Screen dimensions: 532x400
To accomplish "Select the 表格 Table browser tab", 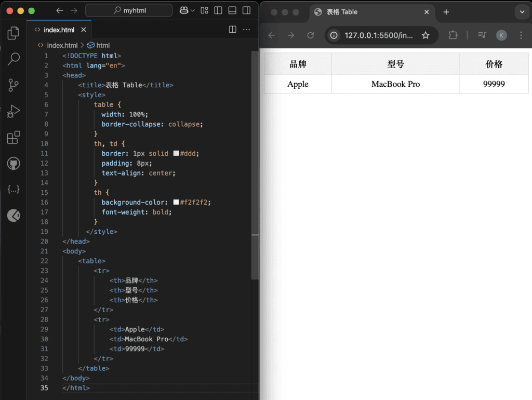I will tap(371, 12).
